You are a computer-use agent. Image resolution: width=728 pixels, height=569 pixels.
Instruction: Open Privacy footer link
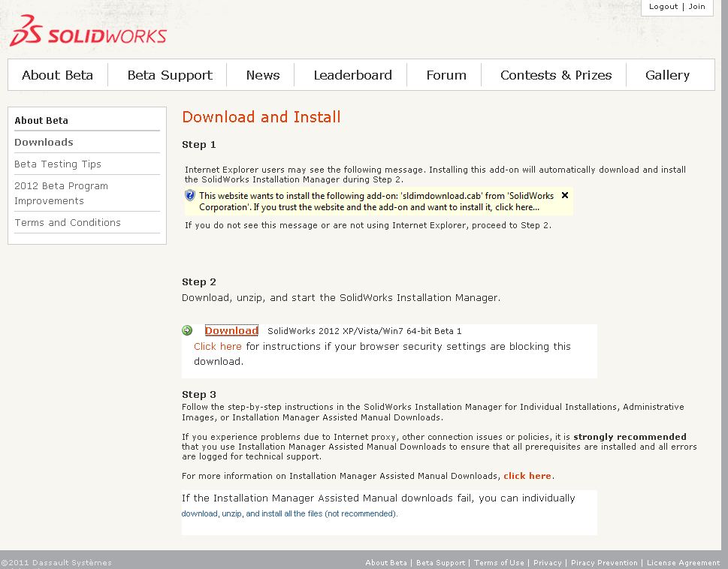tap(548, 562)
